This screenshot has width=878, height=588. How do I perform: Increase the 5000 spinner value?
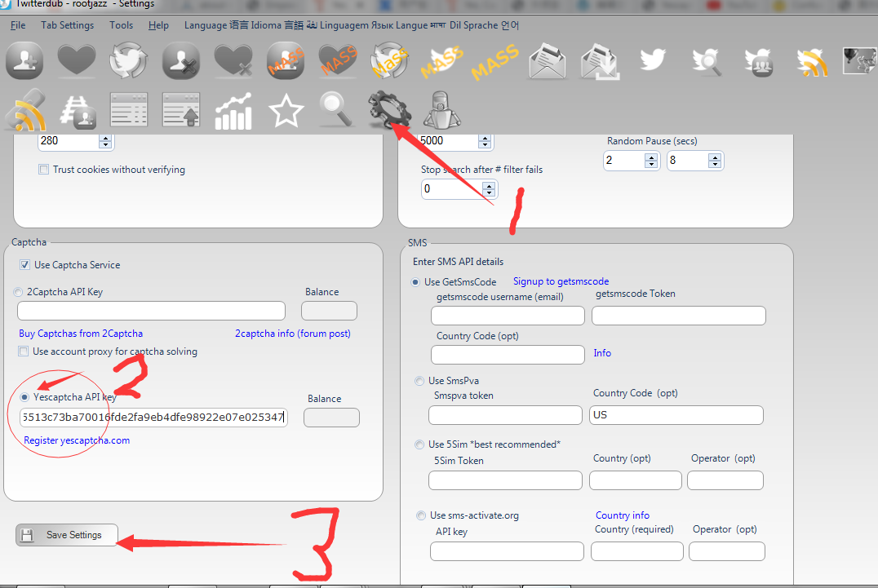(485, 138)
